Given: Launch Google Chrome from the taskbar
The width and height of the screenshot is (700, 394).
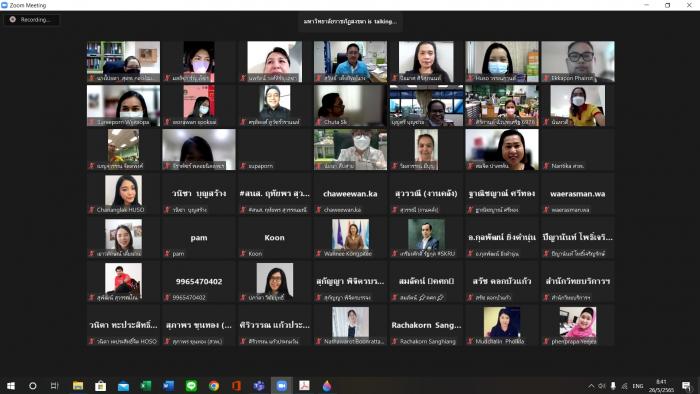Looking at the screenshot, I should [214, 386].
